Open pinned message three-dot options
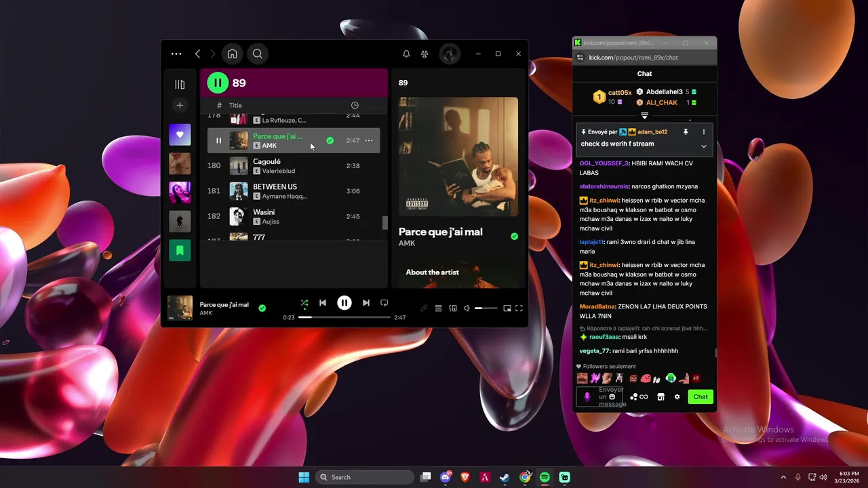This screenshot has width=868, height=488. point(703,132)
